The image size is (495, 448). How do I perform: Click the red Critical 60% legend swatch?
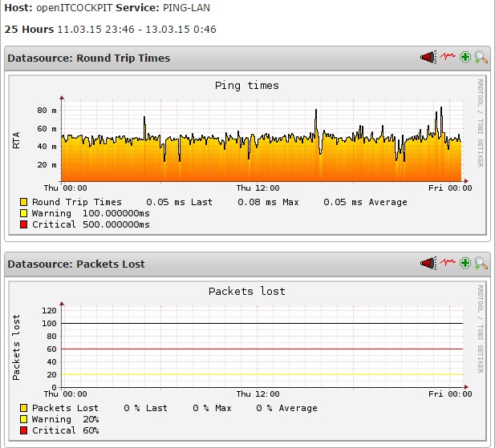click(24, 430)
